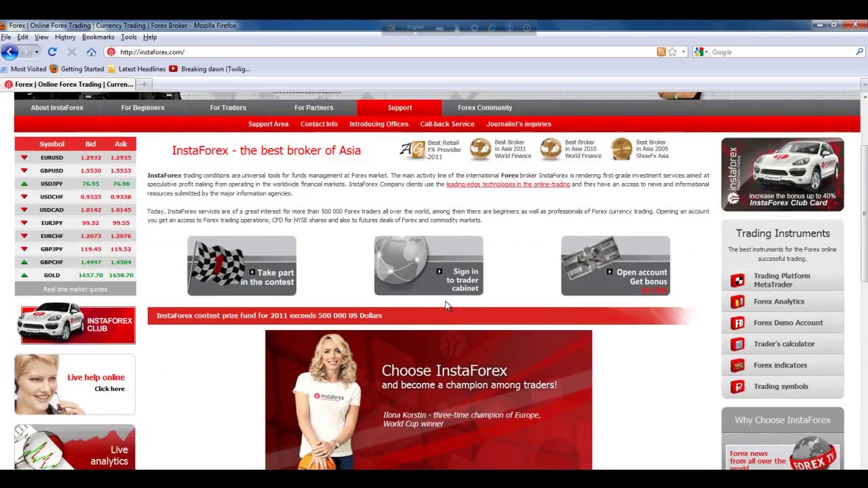The height and width of the screenshot is (488, 868).
Task: Click Sign in to trader cabinet button
Action: (429, 266)
